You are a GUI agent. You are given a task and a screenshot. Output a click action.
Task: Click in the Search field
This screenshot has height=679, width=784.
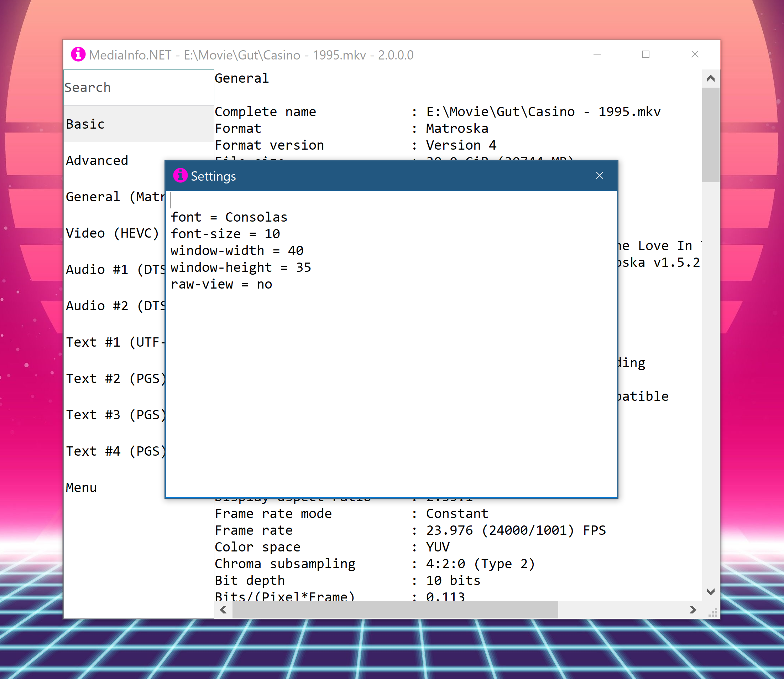(138, 88)
